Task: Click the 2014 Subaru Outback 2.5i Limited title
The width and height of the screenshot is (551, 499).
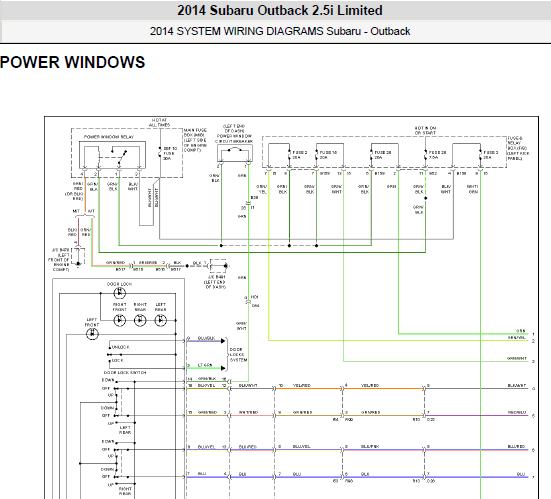Action: coord(280,10)
